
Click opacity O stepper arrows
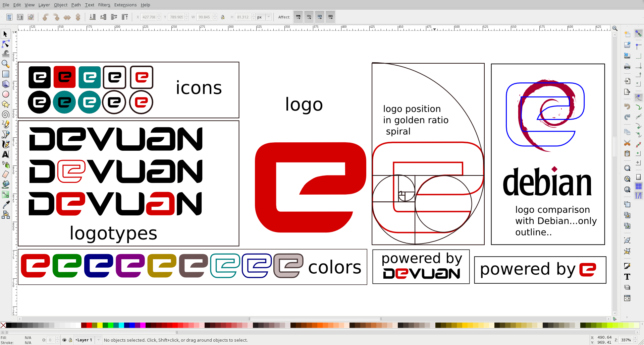57,340
